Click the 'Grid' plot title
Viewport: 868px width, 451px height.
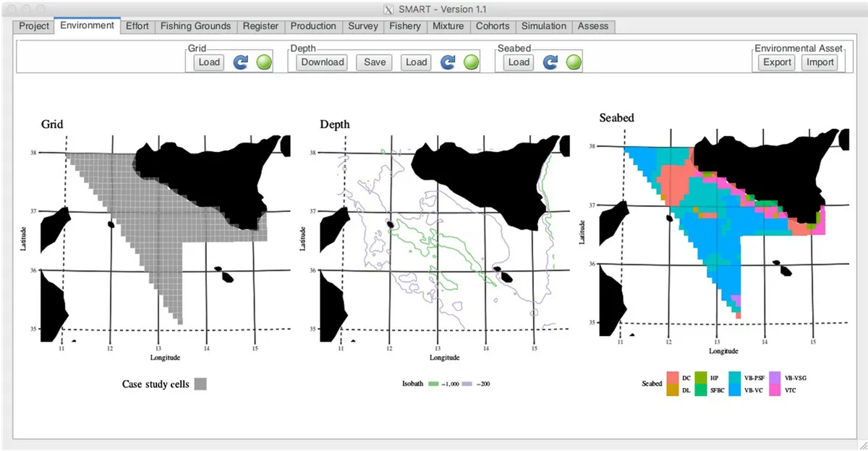click(52, 125)
